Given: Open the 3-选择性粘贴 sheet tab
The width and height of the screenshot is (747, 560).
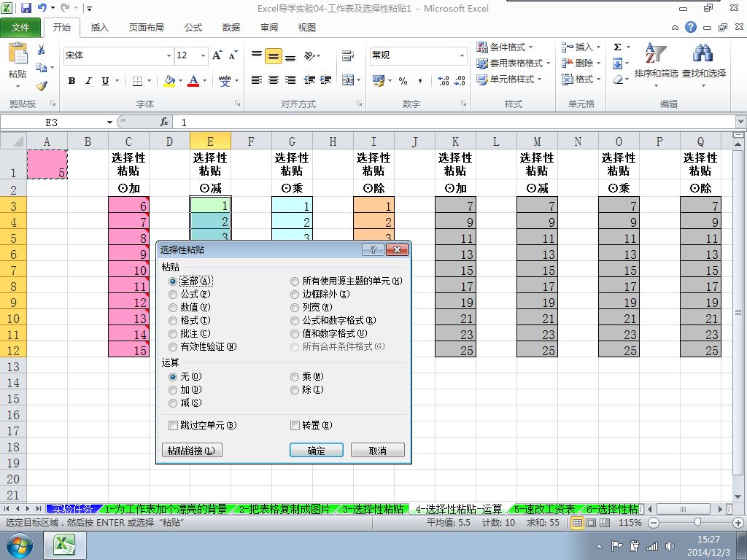Looking at the screenshot, I should (x=373, y=509).
